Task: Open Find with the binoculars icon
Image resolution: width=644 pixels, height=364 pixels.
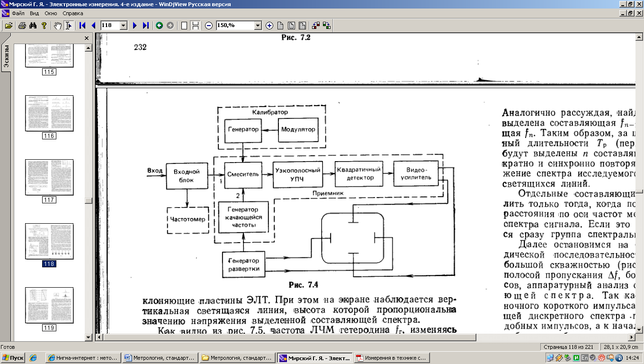Action: 33,26
